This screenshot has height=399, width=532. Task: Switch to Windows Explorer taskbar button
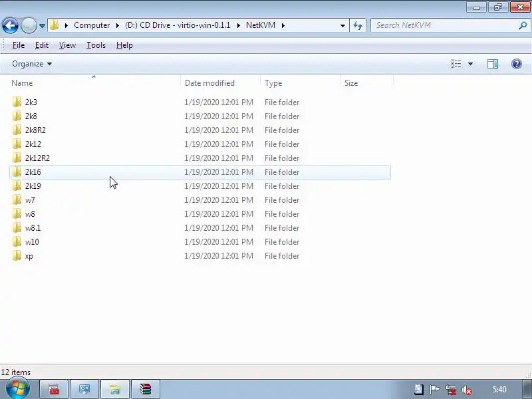115,389
